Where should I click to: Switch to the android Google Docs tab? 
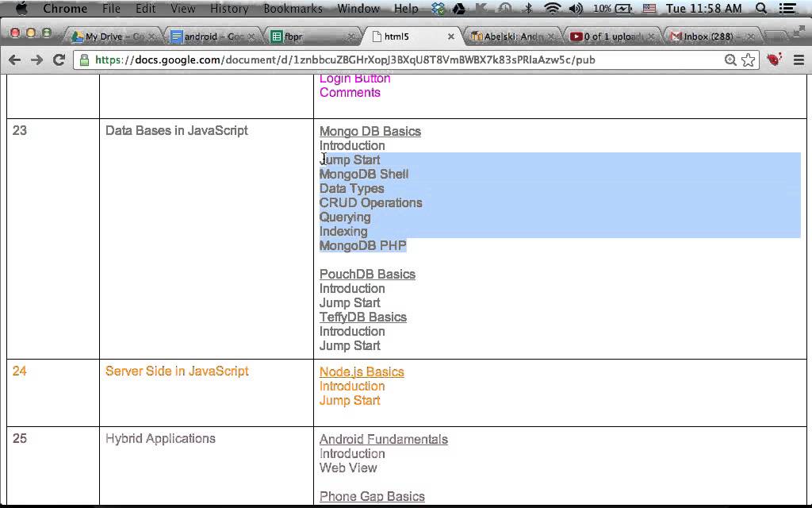[x=213, y=37]
